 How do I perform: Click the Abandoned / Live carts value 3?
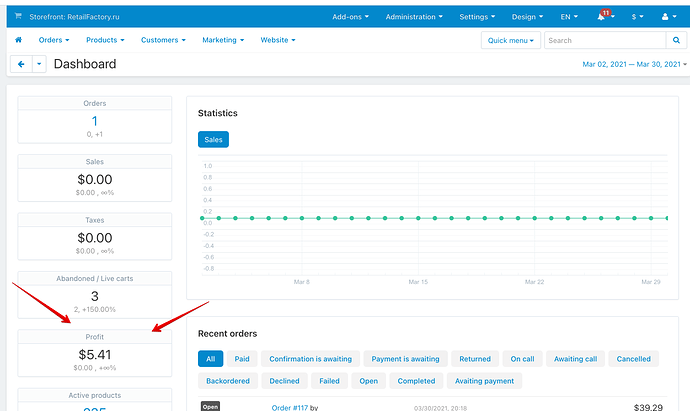click(x=95, y=296)
